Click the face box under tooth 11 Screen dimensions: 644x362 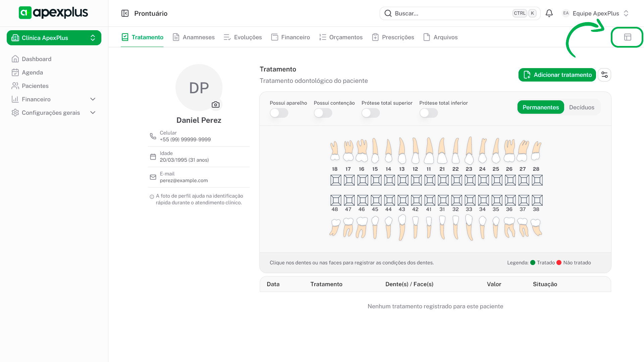click(x=430, y=180)
